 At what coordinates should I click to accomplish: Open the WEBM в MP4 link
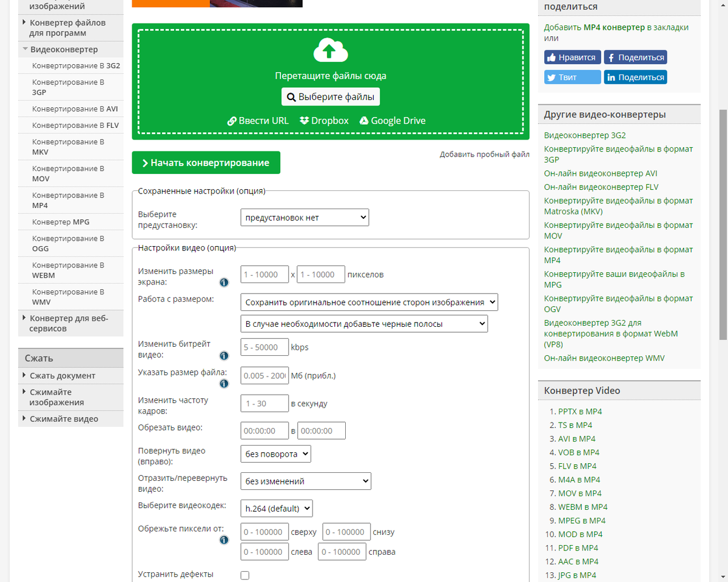click(x=583, y=507)
